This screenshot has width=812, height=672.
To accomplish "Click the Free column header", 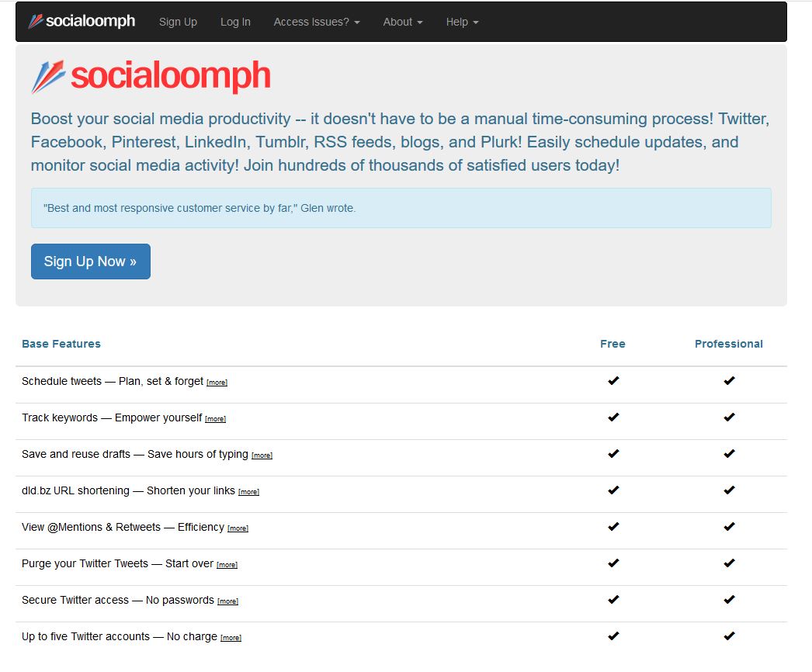I will click(612, 344).
